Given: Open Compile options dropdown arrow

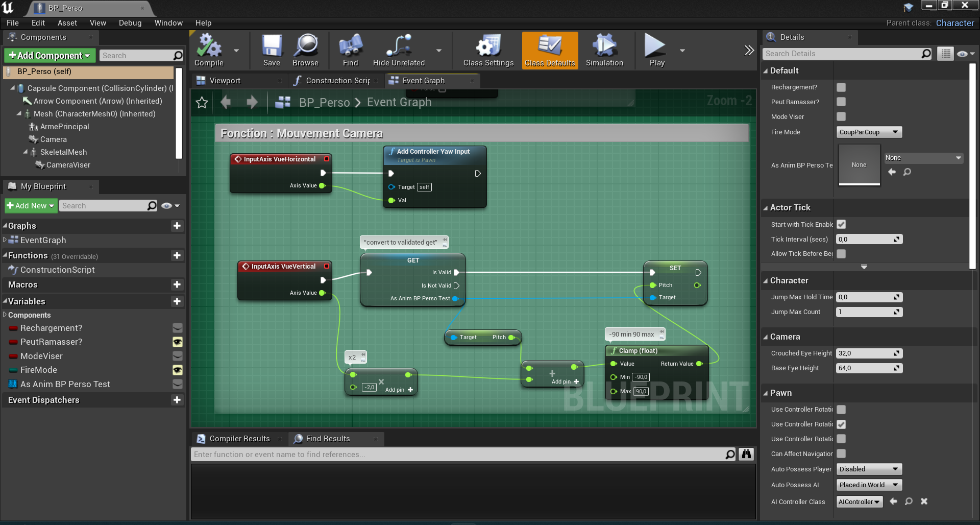Looking at the screenshot, I should [236, 51].
